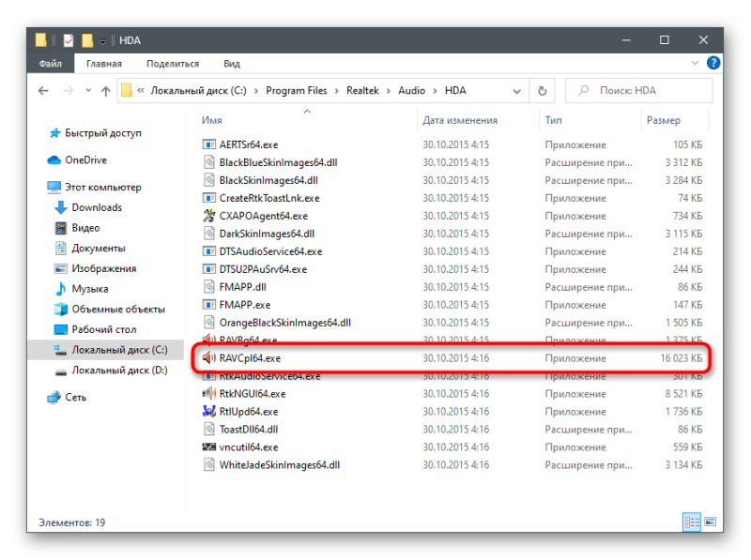Click the ToastDll64.dll file icon
Image resolution: width=751 pixels, height=560 pixels.
208,429
